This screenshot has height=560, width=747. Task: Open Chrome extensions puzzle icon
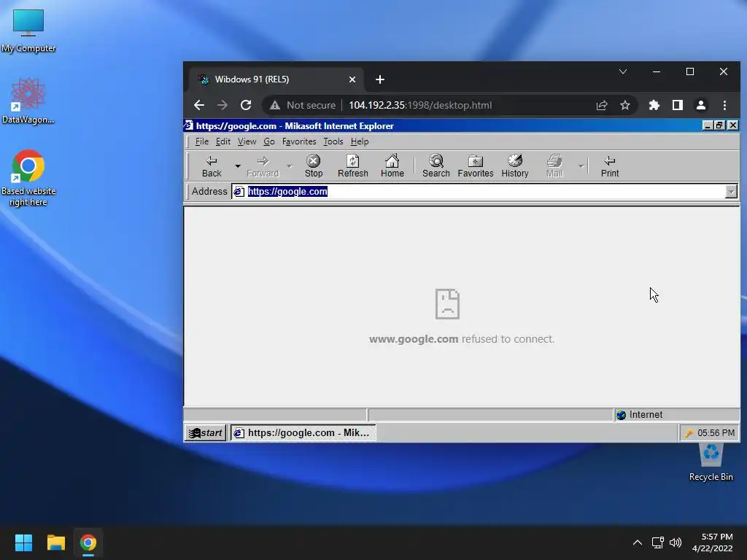(x=654, y=105)
